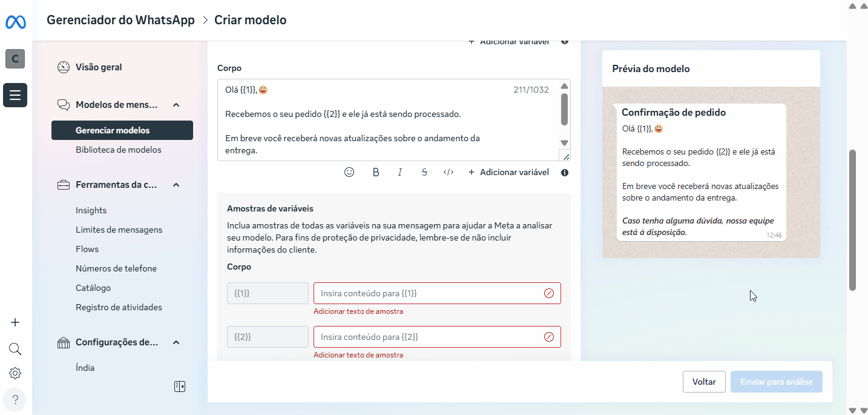Go to Números de telefone
This screenshot has width=868, height=415.
click(x=116, y=268)
